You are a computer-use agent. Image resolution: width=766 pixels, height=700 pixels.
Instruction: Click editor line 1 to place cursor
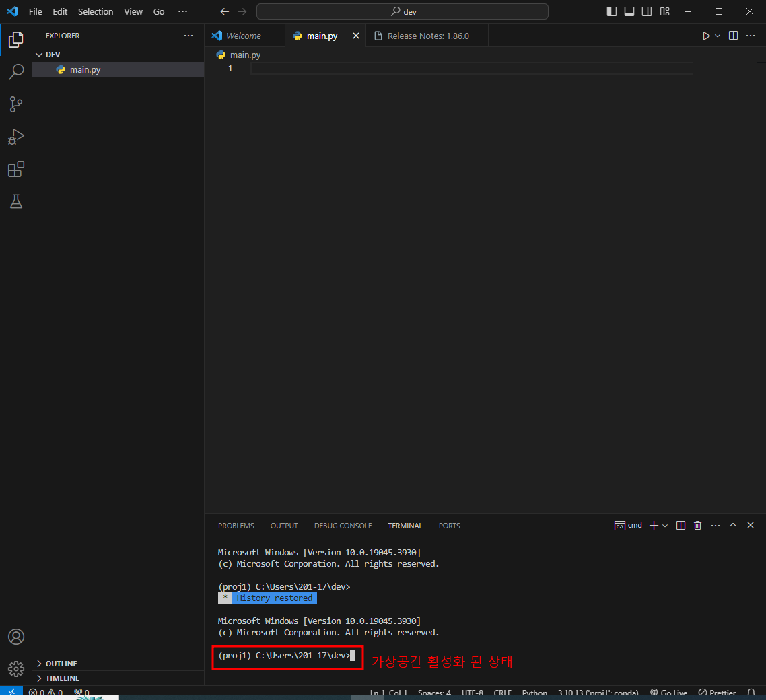472,69
